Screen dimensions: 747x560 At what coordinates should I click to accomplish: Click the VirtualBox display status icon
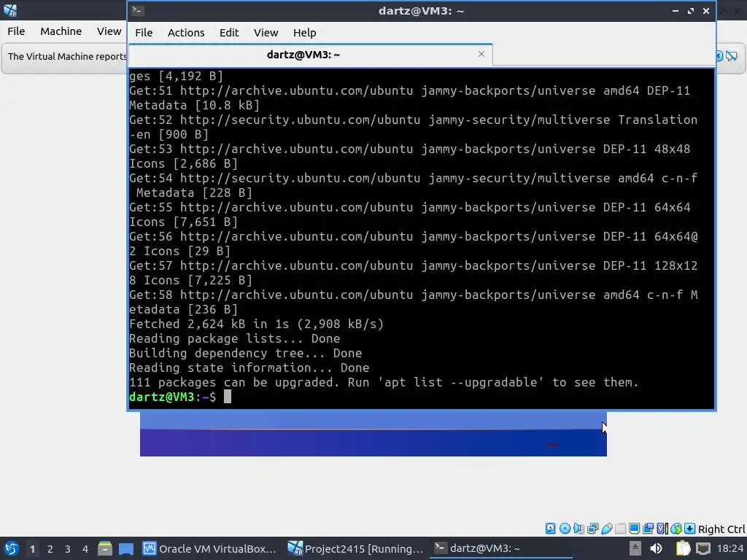coord(634,528)
